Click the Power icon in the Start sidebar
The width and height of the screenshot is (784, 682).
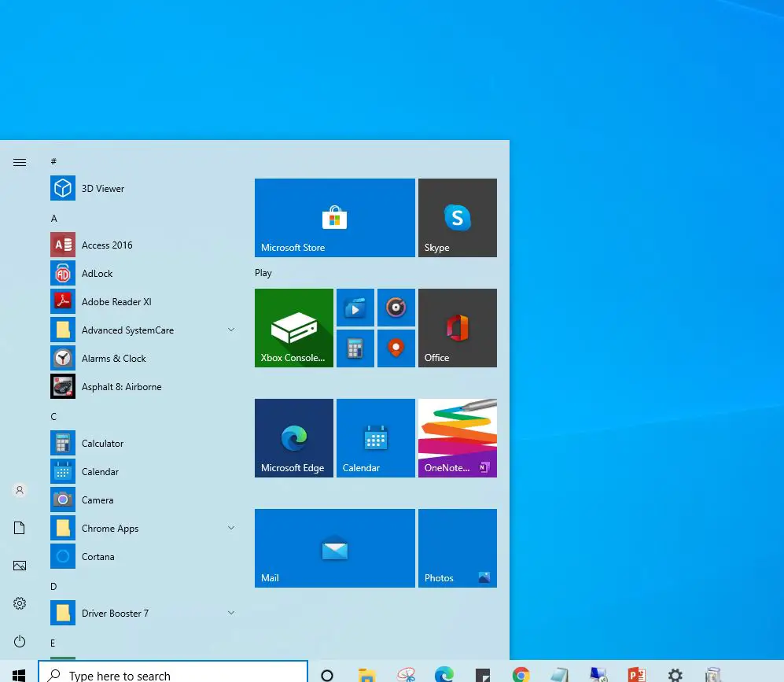[x=20, y=641]
